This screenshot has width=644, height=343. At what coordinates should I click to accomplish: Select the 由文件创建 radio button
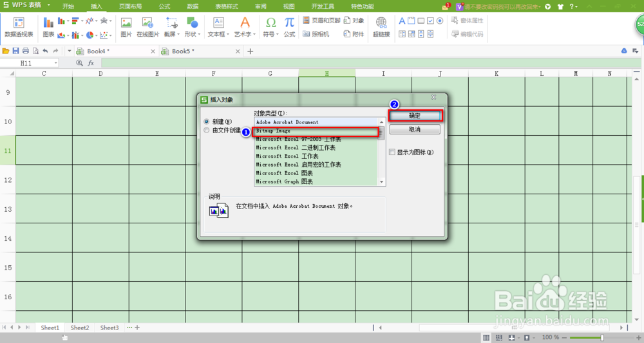point(207,130)
